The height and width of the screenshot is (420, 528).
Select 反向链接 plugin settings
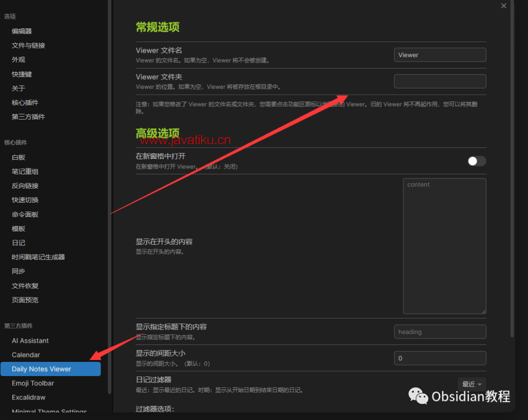(x=25, y=186)
